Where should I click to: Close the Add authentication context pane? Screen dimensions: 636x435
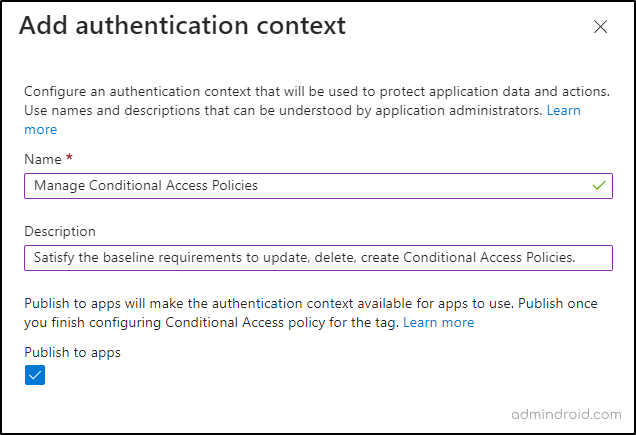click(x=600, y=27)
